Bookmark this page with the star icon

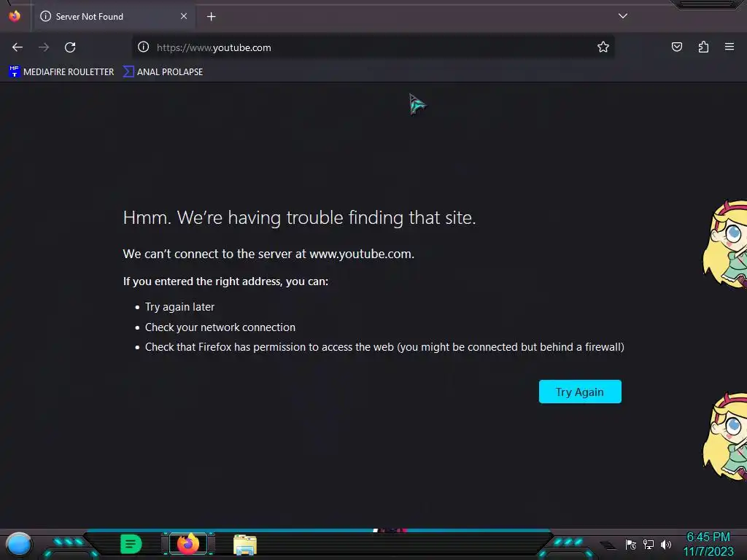[603, 47]
